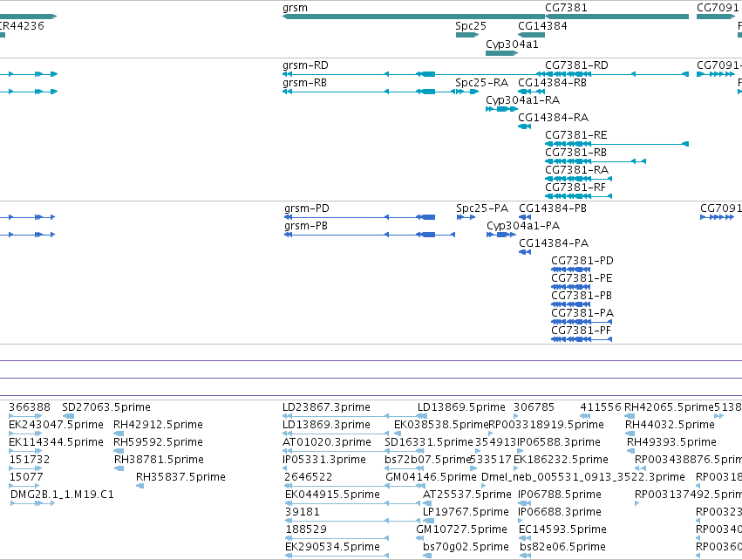
Task: Select the RH44032.5prime EST label
Action: (670, 425)
